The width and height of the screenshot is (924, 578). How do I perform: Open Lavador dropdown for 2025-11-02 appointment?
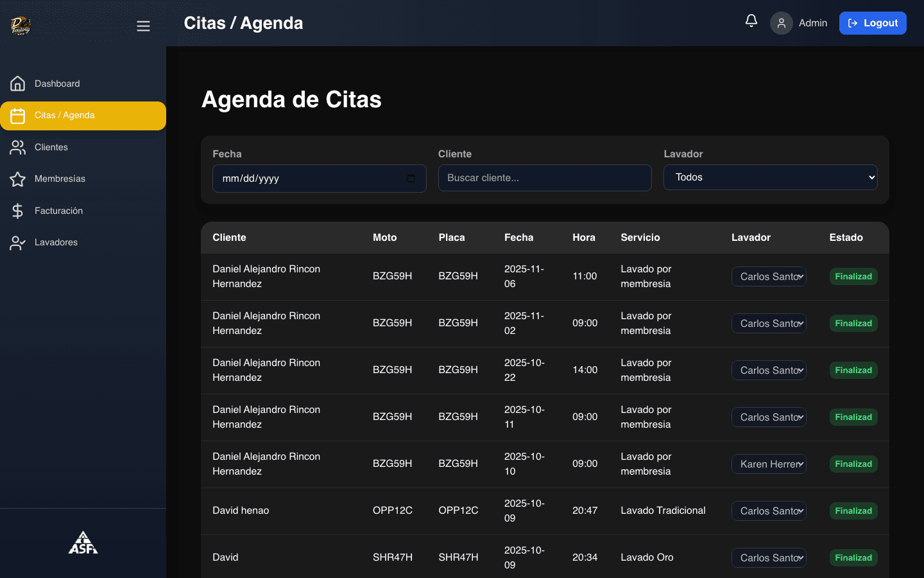[x=769, y=324]
